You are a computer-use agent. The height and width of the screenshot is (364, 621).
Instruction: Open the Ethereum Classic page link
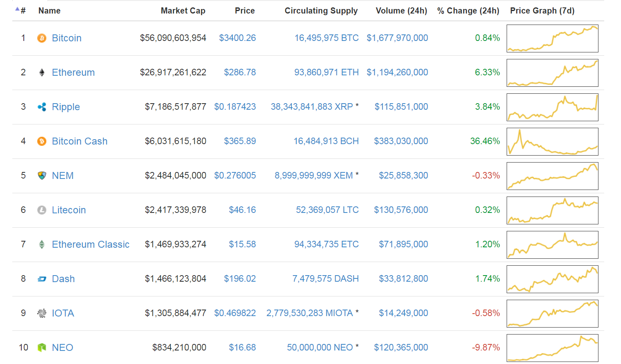(x=91, y=244)
